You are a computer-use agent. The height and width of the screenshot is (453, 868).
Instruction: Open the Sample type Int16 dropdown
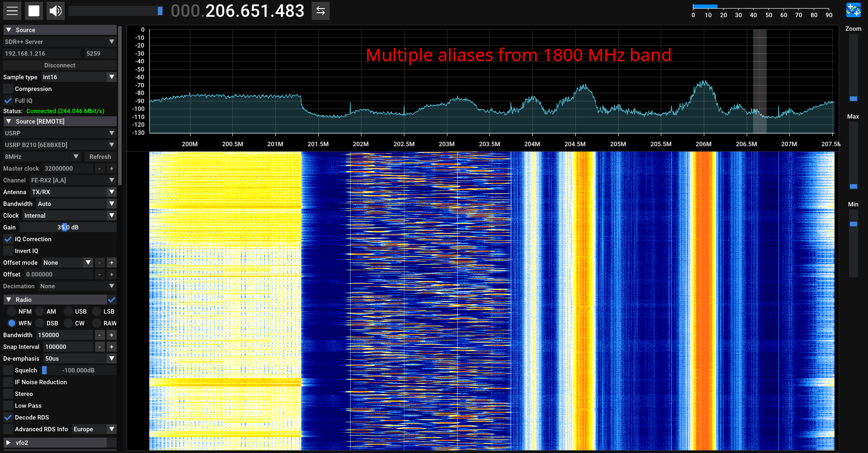pyautogui.click(x=79, y=77)
